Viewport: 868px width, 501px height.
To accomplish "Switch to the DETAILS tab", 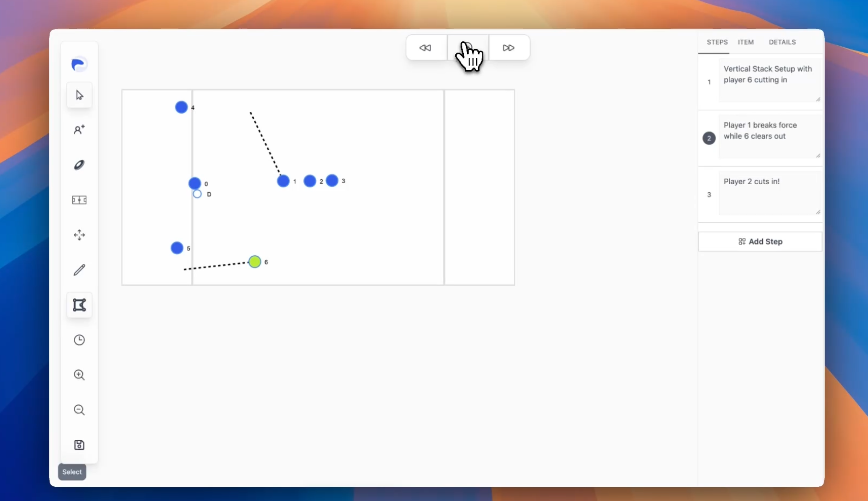I will click(x=782, y=42).
